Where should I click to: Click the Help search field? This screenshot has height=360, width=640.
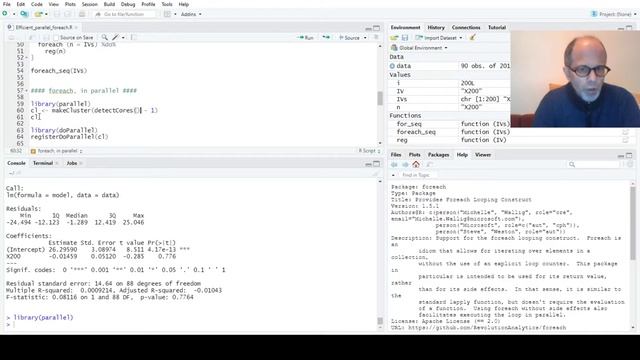pos(593,164)
